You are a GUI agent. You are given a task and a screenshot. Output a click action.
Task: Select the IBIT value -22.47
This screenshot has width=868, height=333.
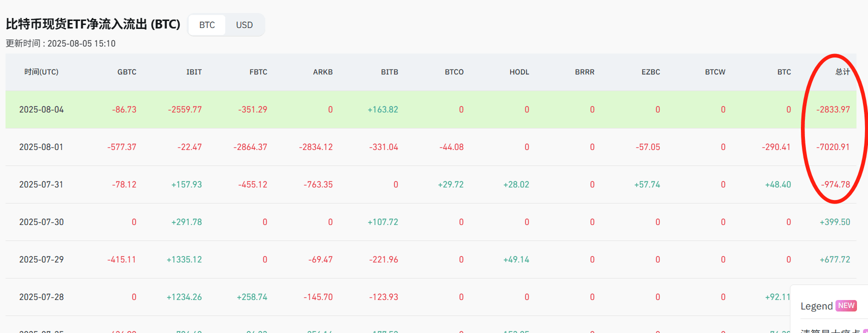190,147
